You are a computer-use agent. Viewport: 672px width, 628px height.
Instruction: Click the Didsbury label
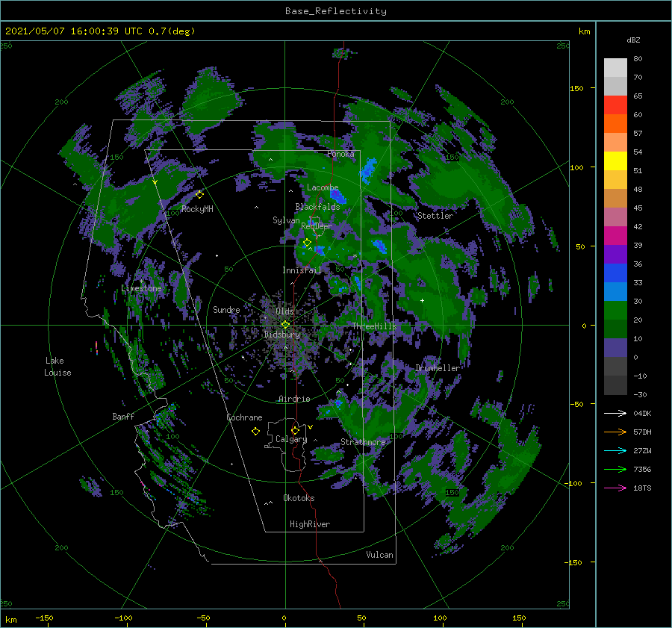[282, 335]
